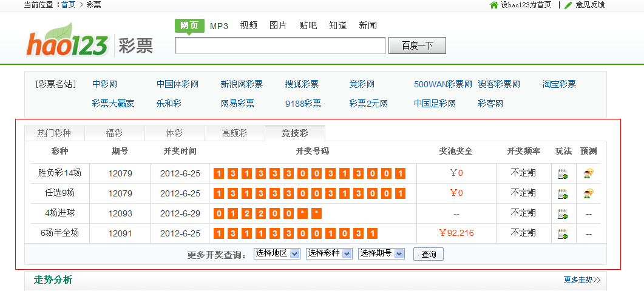
Task: Open prediction icon for 胜负彩14场 row
Action: 589,173
